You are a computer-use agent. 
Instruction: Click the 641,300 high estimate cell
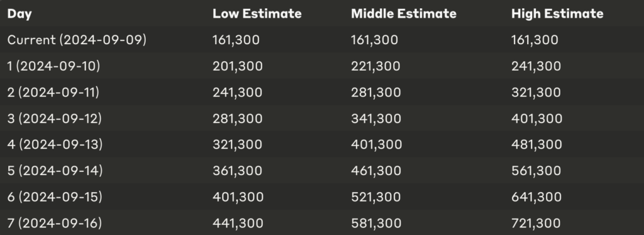[x=536, y=197]
